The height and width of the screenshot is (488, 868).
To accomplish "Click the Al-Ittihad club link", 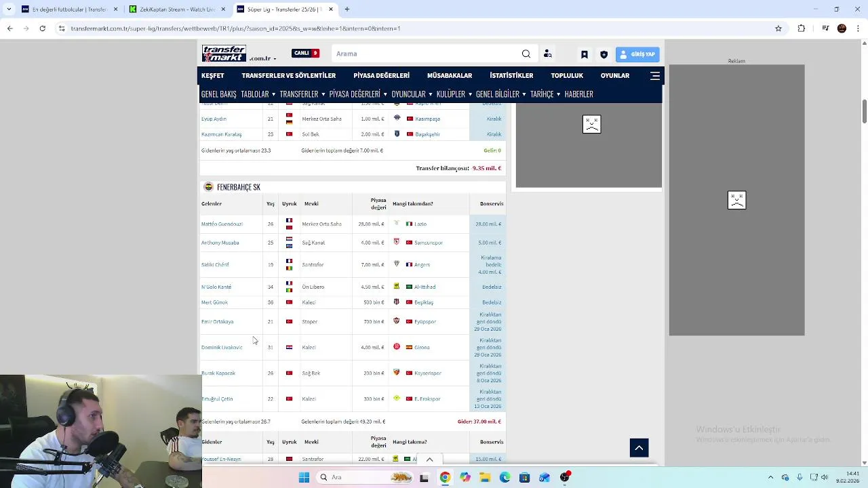I will click(425, 287).
